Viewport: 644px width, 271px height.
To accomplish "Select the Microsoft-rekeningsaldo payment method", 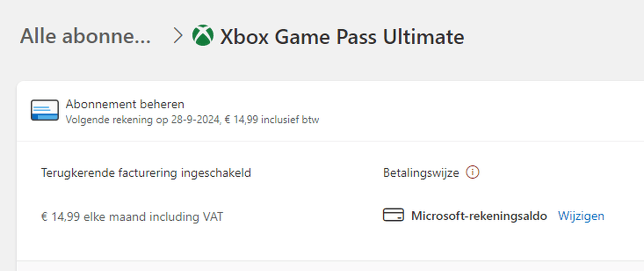I will (x=479, y=216).
